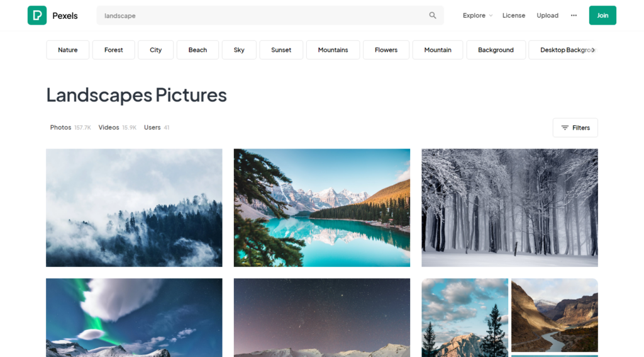
Task: Open the canyon river valley photo
Action: 555,315
